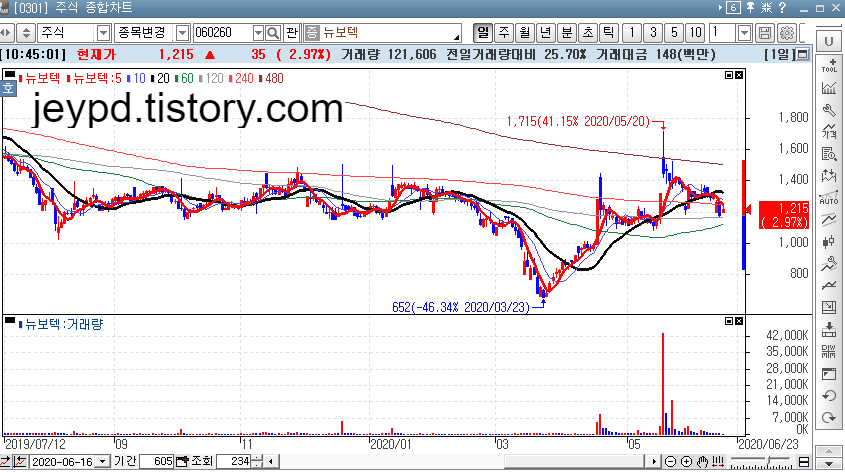Select 틱 tick period toggle
Viewport: 845px width, 472px height.
click(608, 33)
